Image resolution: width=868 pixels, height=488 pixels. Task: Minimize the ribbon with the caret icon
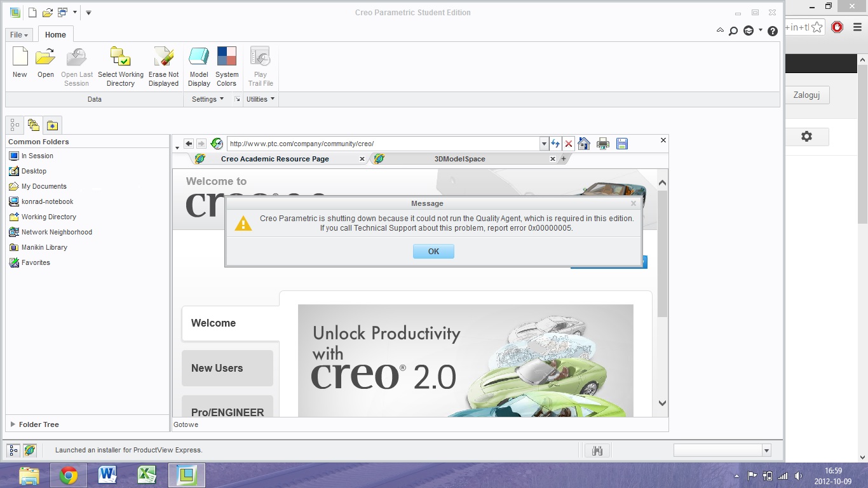(x=720, y=30)
